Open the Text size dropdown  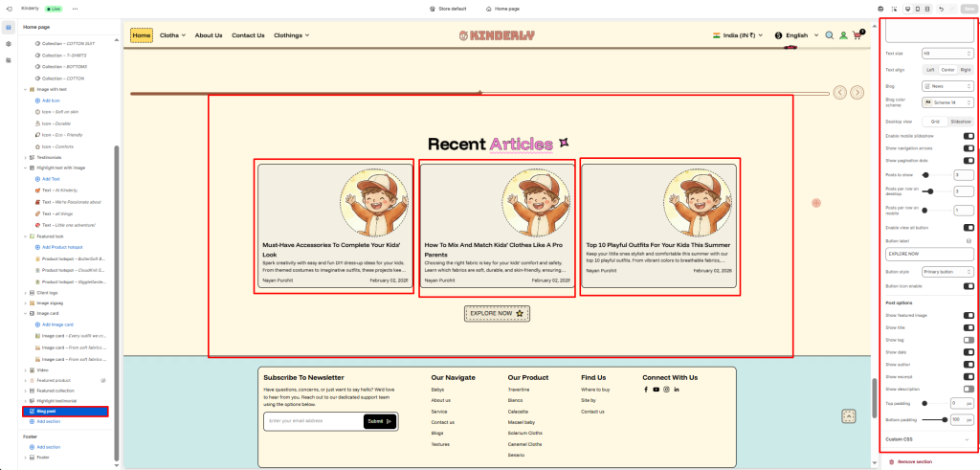tap(947, 54)
